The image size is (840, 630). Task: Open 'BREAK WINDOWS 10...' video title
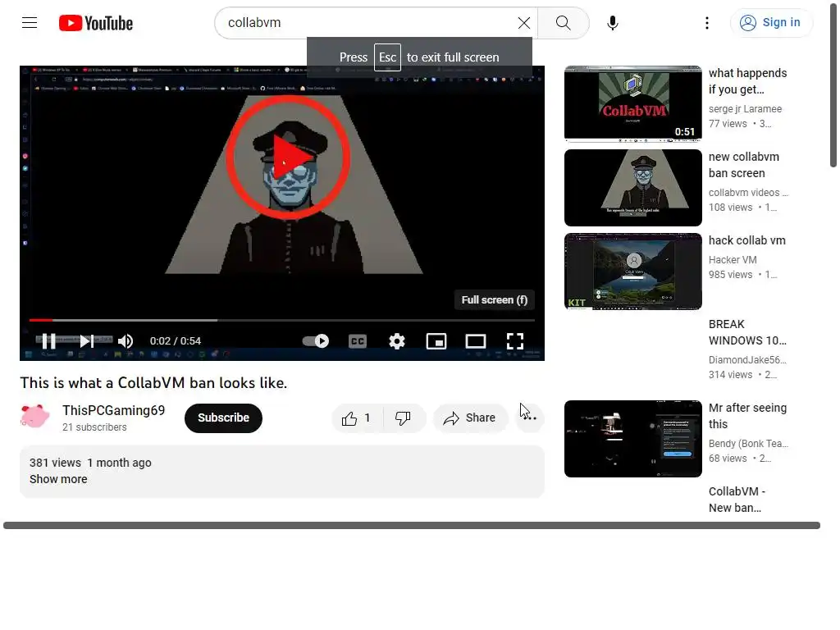point(747,332)
